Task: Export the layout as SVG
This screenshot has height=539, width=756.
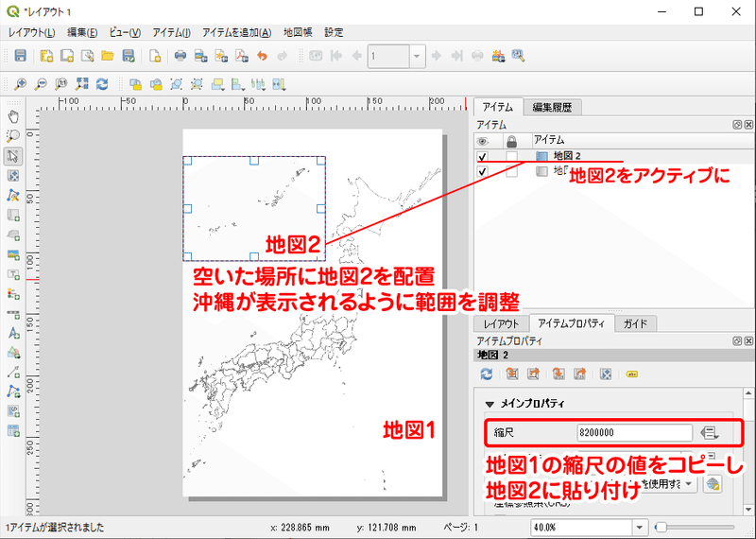Action: coord(221,56)
